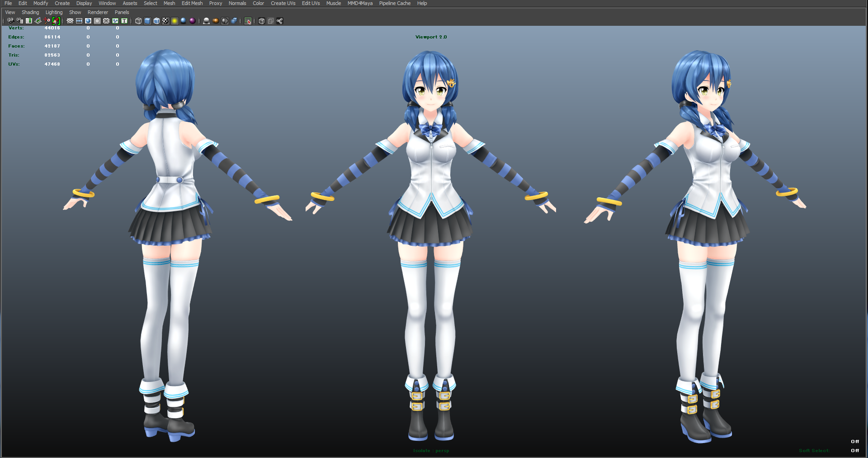Activate 2D Pan/Zoom mode

(x=46, y=21)
